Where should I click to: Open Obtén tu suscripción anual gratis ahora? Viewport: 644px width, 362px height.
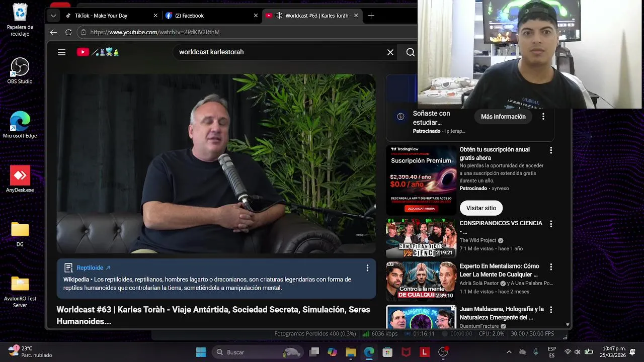coord(495,154)
